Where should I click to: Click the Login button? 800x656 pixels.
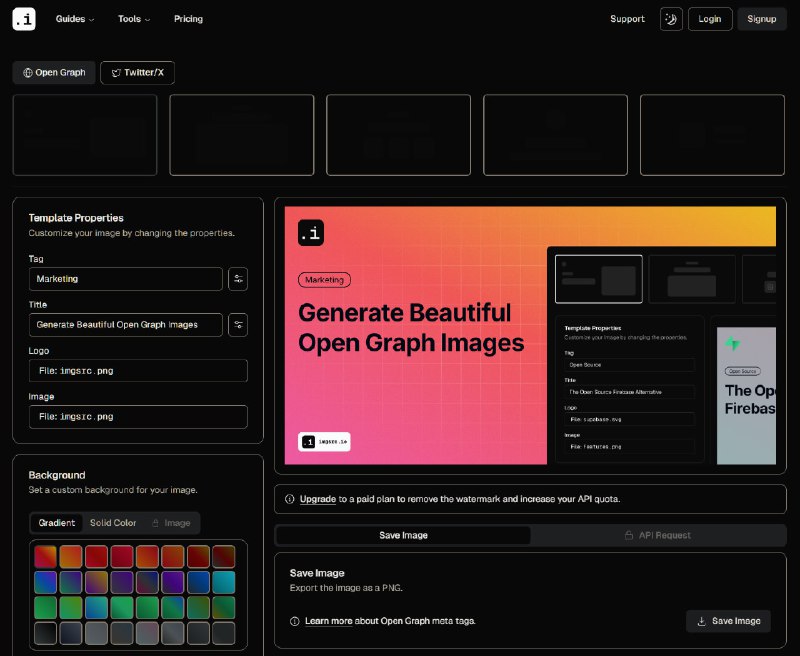(710, 19)
